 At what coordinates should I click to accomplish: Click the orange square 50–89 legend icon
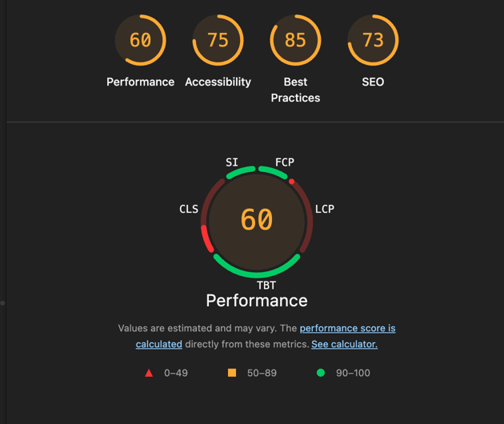point(232,373)
